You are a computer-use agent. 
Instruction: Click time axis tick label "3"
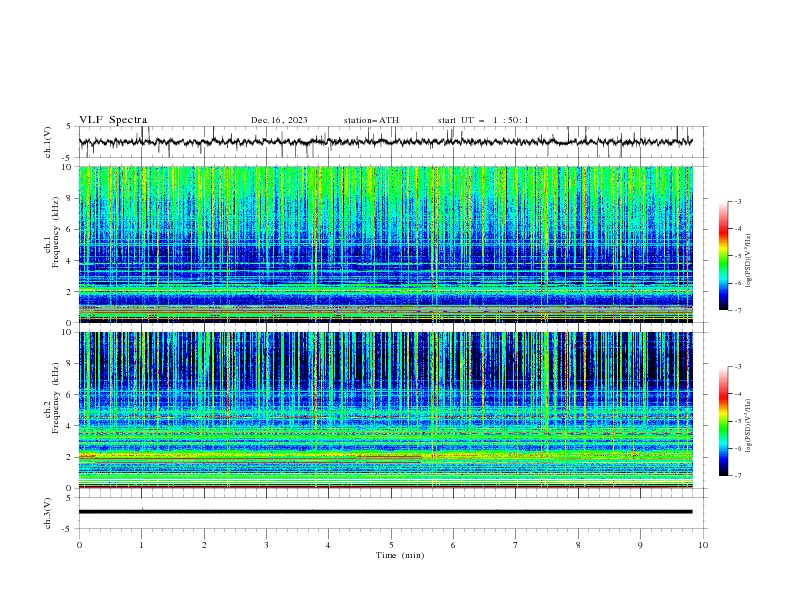point(266,545)
